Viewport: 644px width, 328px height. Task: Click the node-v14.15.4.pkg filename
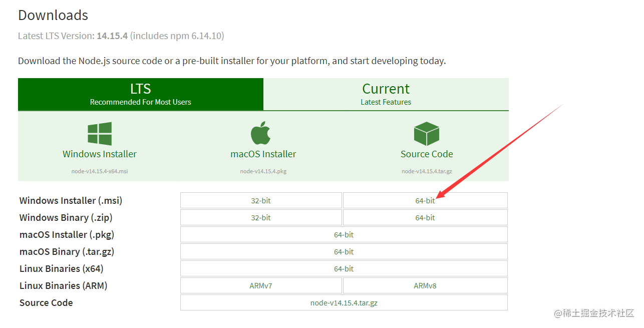coord(263,171)
